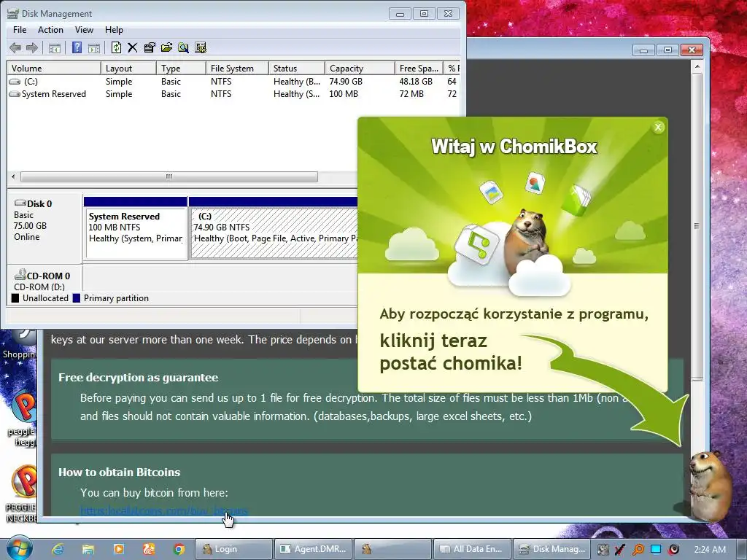Switch to the All Data En... taskbar window
Screen dimensions: 747x560
tap(472, 549)
